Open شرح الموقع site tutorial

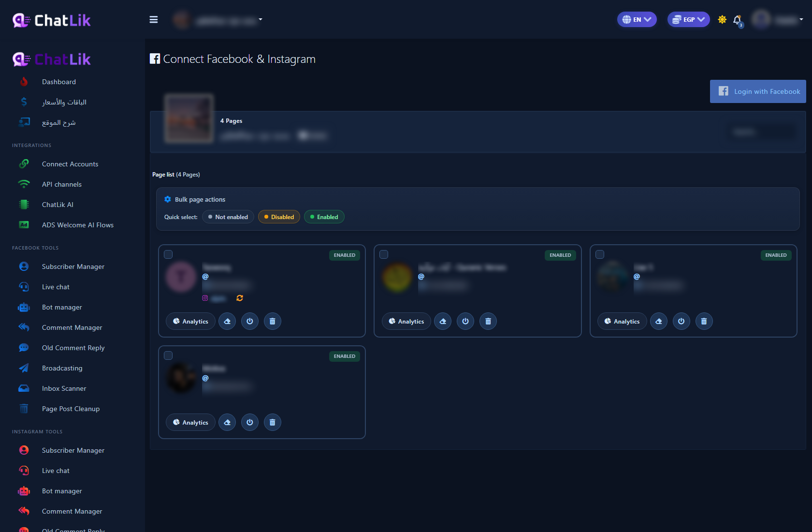[58, 122]
